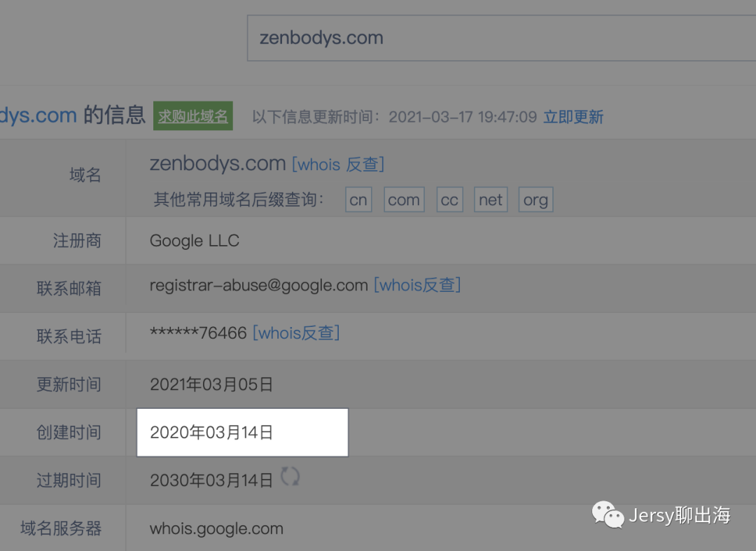Select the com domain suffix box
Viewport: 756px width, 551px height.
pyautogui.click(x=404, y=200)
